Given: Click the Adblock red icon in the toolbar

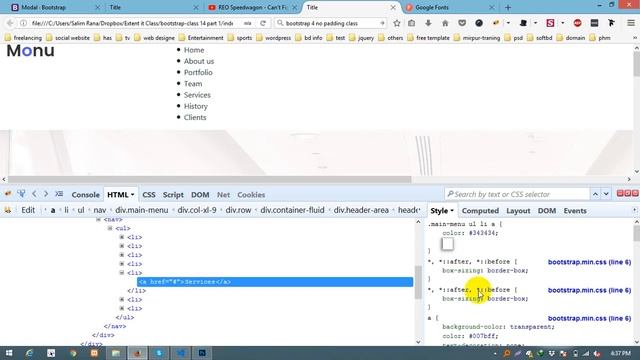Looking at the screenshot, I should tap(577, 23).
